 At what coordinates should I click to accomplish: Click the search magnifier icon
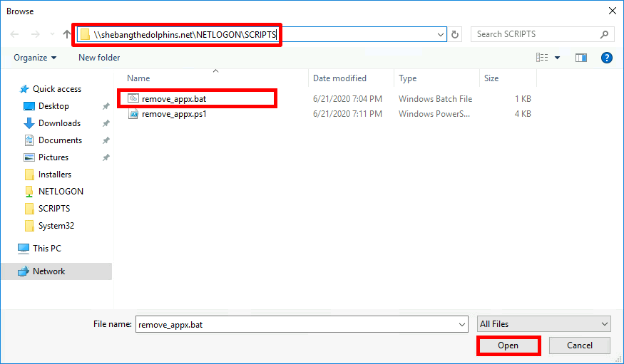click(604, 35)
